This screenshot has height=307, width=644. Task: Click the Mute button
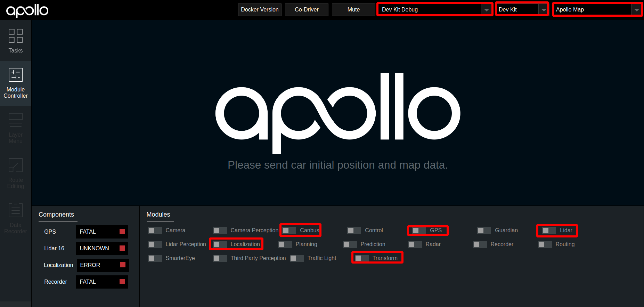(x=353, y=10)
